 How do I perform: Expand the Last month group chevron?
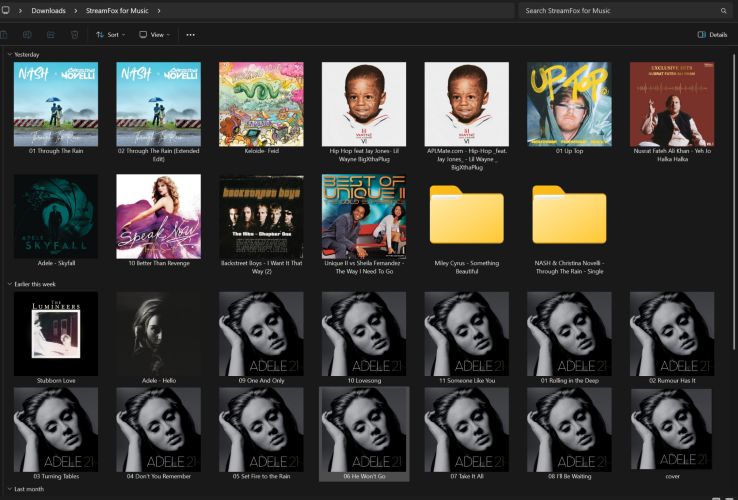click(x=9, y=489)
